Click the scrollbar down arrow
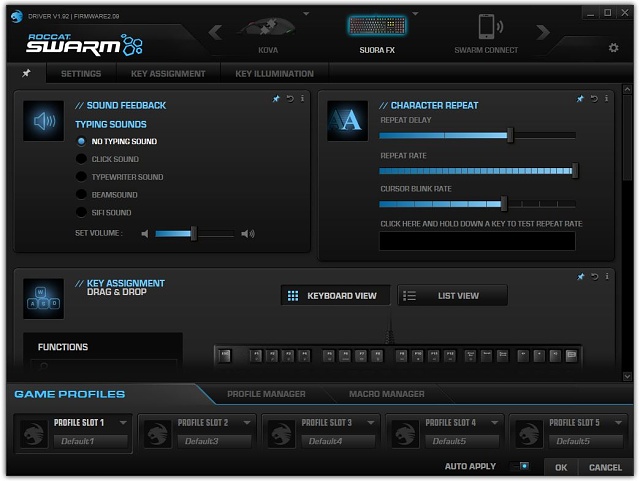 (x=627, y=376)
